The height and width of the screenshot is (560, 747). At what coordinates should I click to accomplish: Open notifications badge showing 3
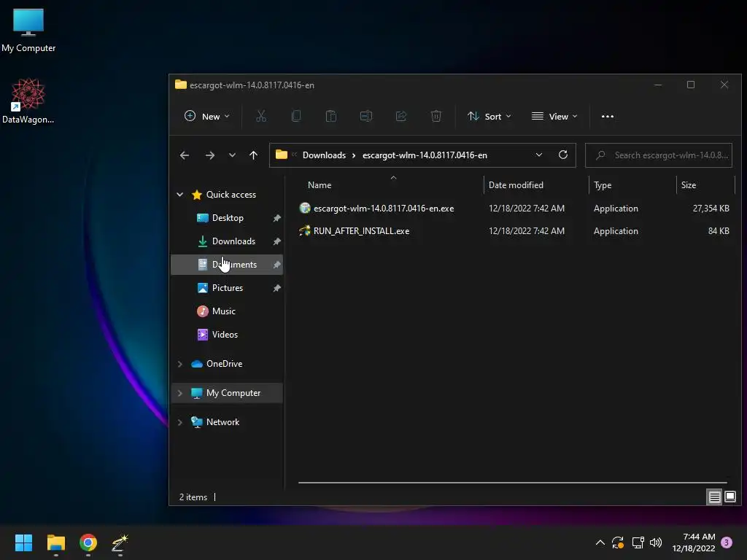[727, 542]
